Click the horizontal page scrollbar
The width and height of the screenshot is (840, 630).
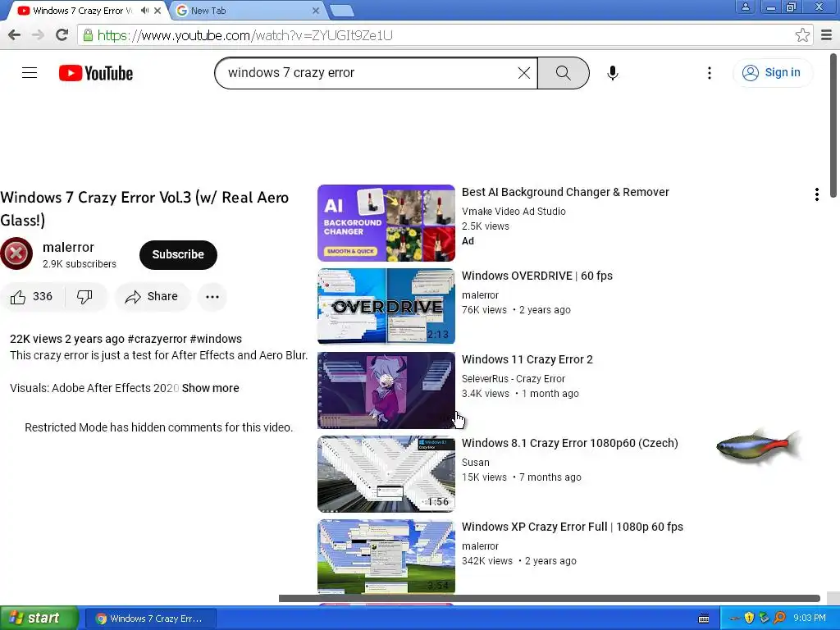click(x=549, y=598)
